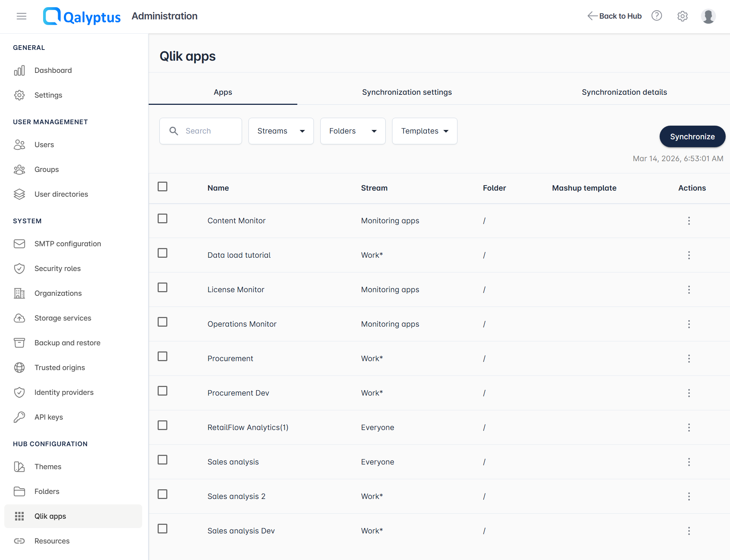
Task: Open the hamburger navigation menu
Action: point(22,16)
